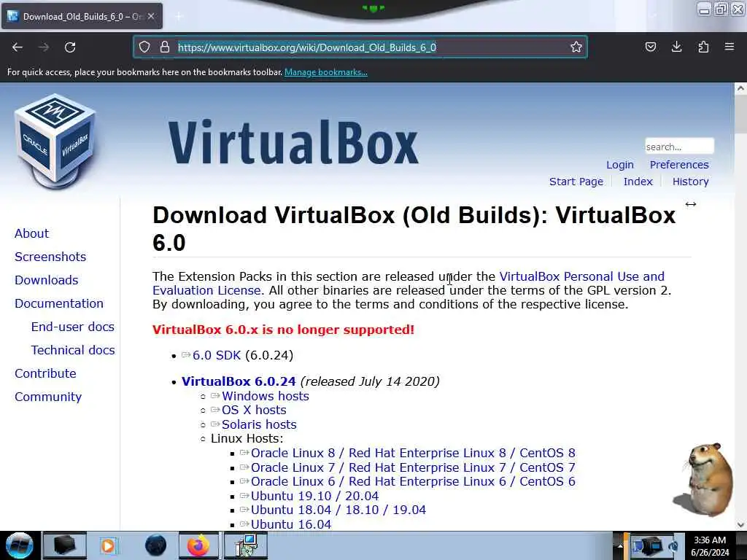
Task: Download Solaris hosts build
Action: (259, 424)
